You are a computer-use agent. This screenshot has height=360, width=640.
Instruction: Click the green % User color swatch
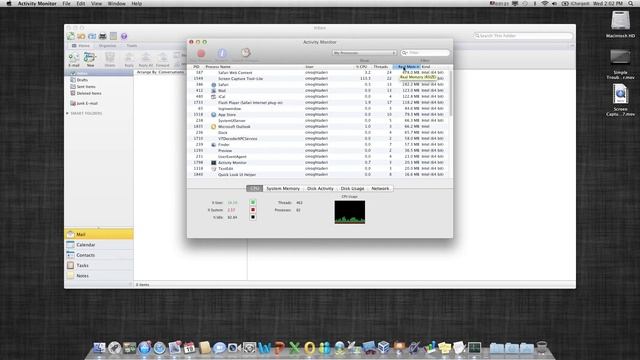coord(253,202)
